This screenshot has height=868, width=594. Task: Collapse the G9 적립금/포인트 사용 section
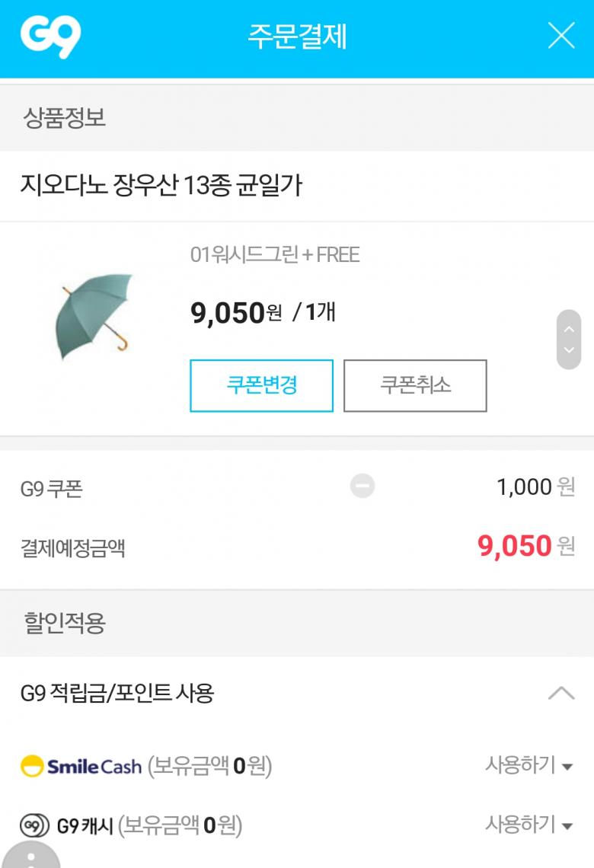561,693
